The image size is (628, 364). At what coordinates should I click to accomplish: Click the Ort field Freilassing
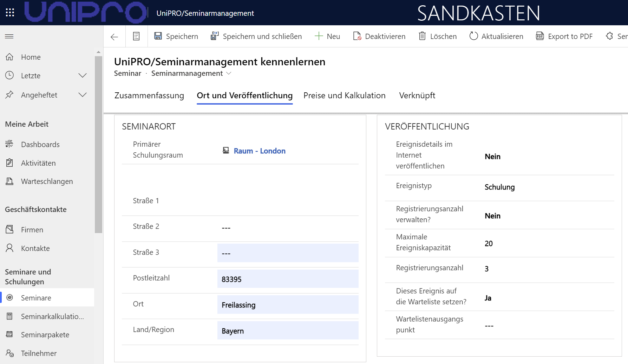(288, 304)
